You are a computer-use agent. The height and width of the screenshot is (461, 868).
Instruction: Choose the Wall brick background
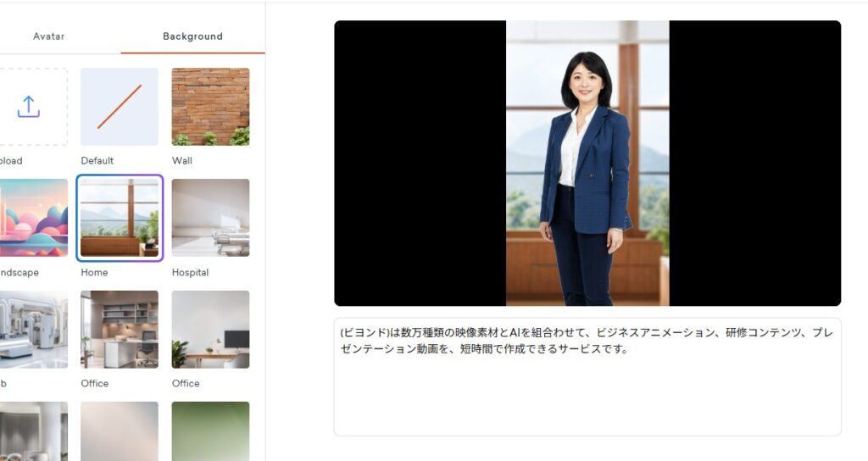210,107
